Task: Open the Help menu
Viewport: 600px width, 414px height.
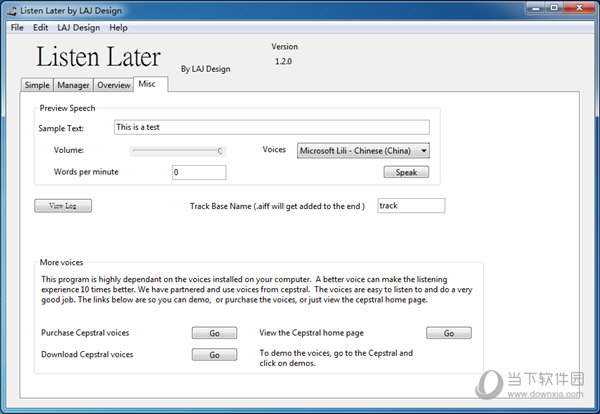Action: pyautogui.click(x=118, y=28)
